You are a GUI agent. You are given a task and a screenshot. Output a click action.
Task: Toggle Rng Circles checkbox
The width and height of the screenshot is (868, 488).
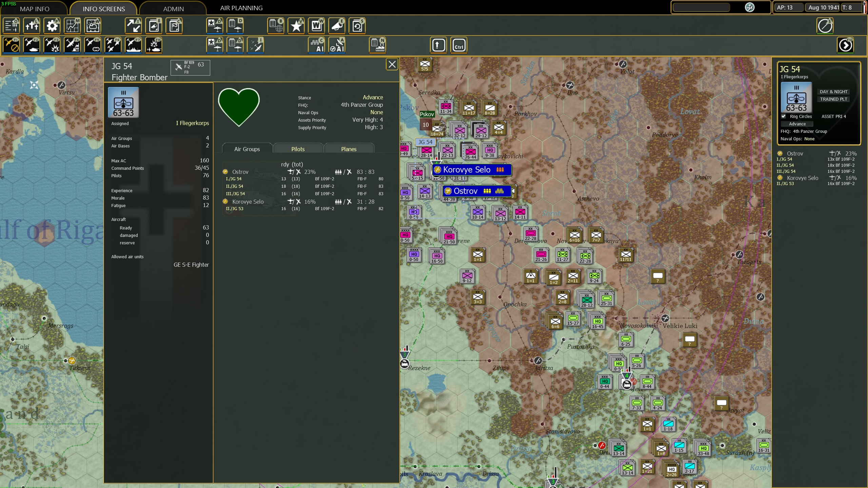point(784,116)
